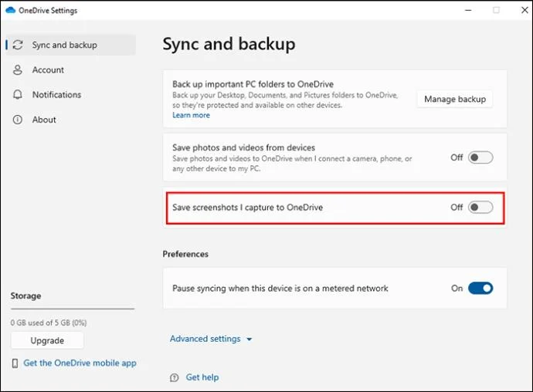Open the Account settings page

(x=48, y=69)
